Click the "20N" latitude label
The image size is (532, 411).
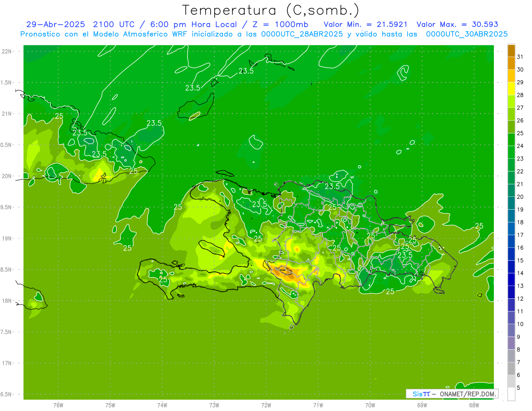7,176
